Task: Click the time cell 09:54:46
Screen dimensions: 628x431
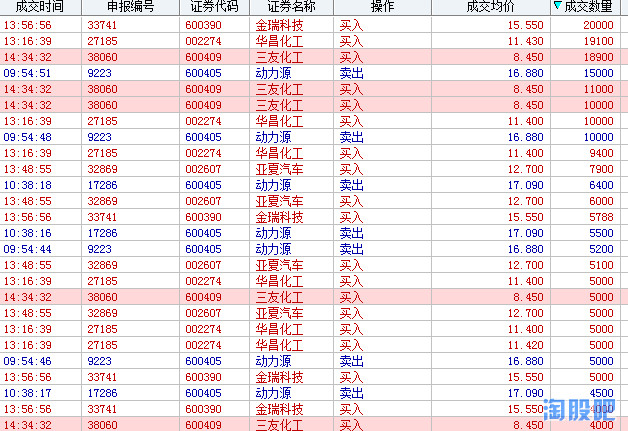Action: point(27,361)
